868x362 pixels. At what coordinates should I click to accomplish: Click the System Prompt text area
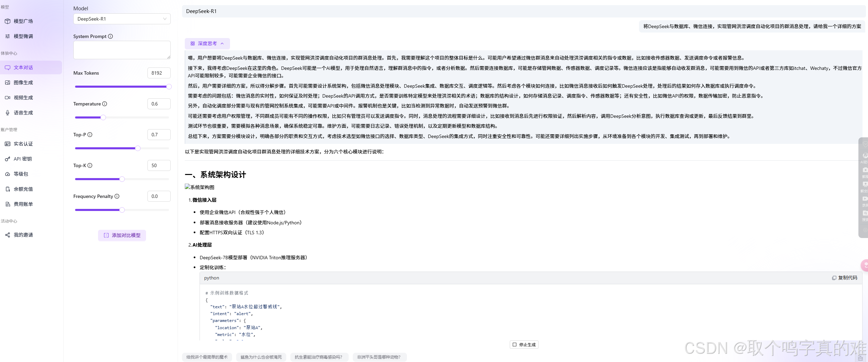coord(122,50)
